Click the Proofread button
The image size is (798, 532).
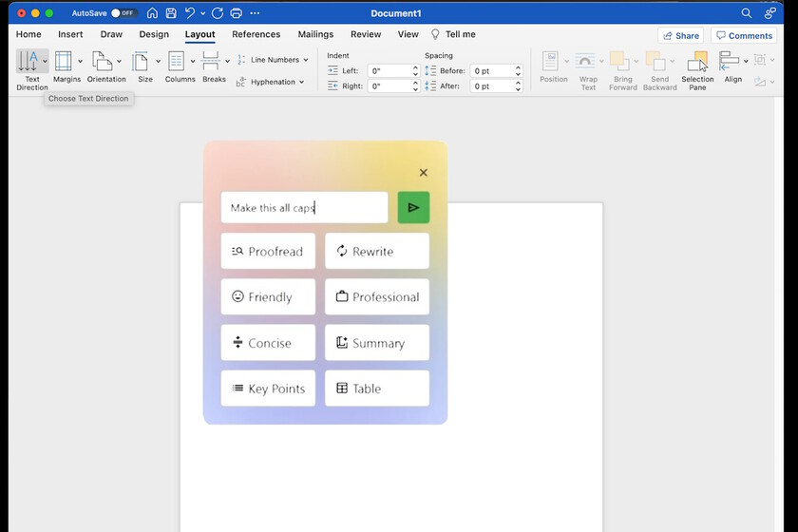(268, 251)
